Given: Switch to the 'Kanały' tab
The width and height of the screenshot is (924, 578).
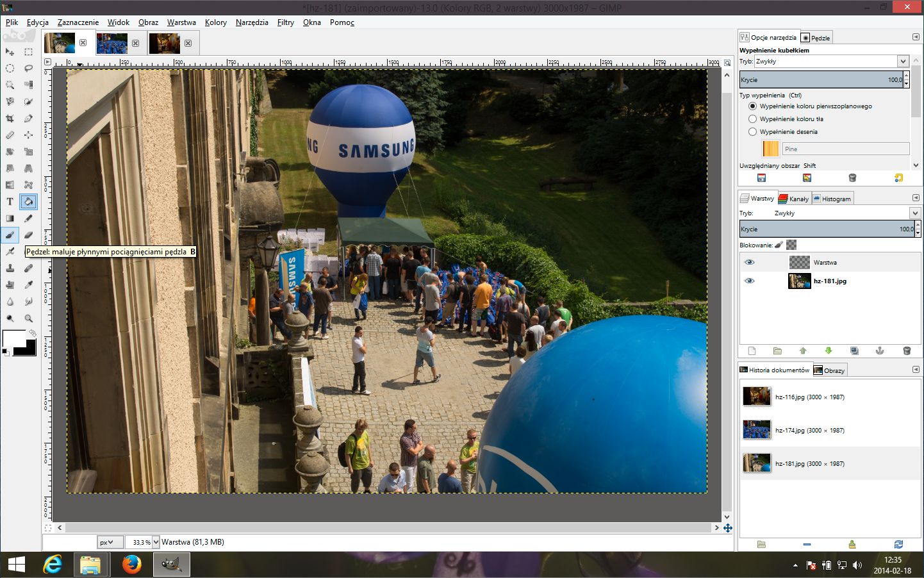Looking at the screenshot, I should 794,199.
